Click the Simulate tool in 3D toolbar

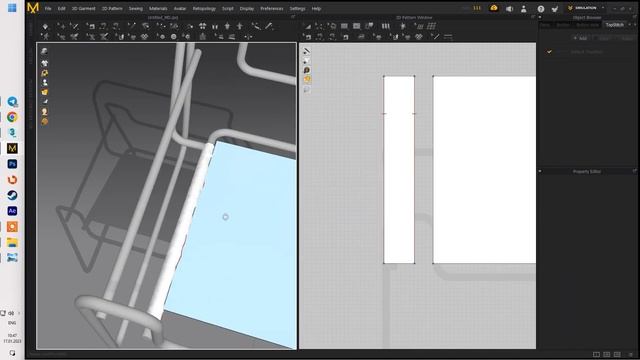point(45,27)
